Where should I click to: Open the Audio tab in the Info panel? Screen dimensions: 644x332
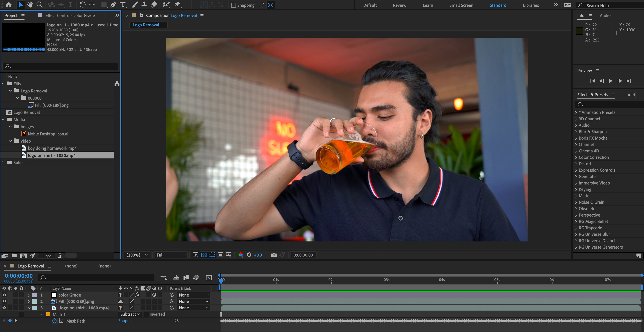pyautogui.click(x=605, y=15)
